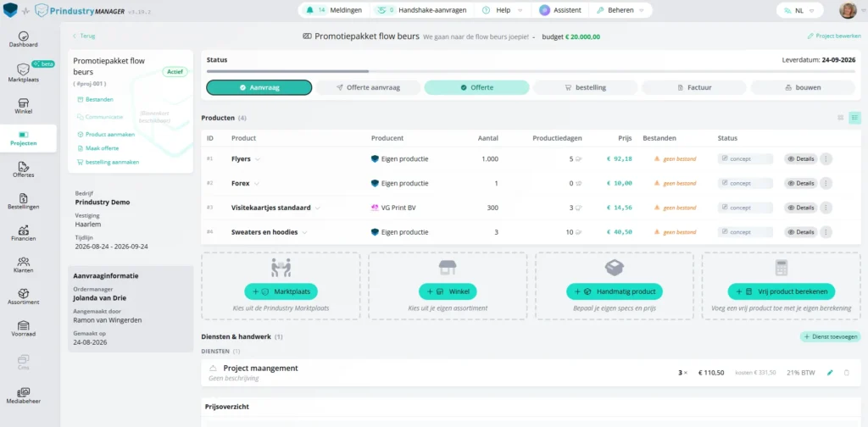Open Financien sidebar section

tap(23, 234)
